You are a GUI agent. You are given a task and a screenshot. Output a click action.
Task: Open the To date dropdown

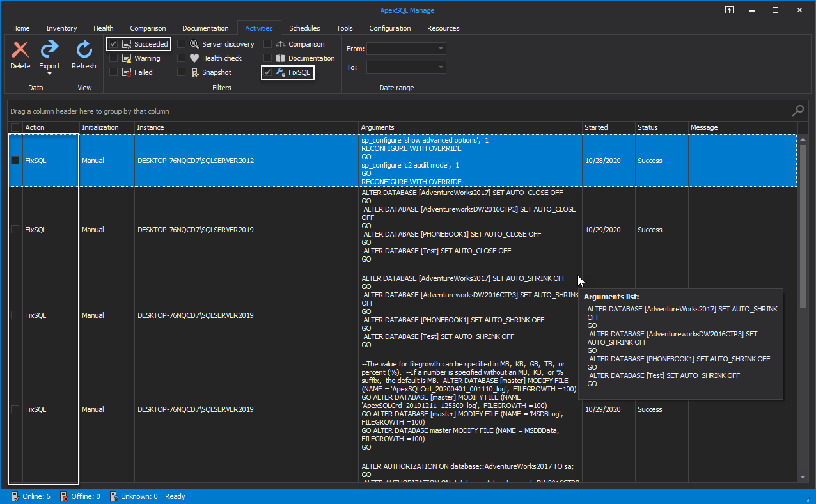coord(441,67)
